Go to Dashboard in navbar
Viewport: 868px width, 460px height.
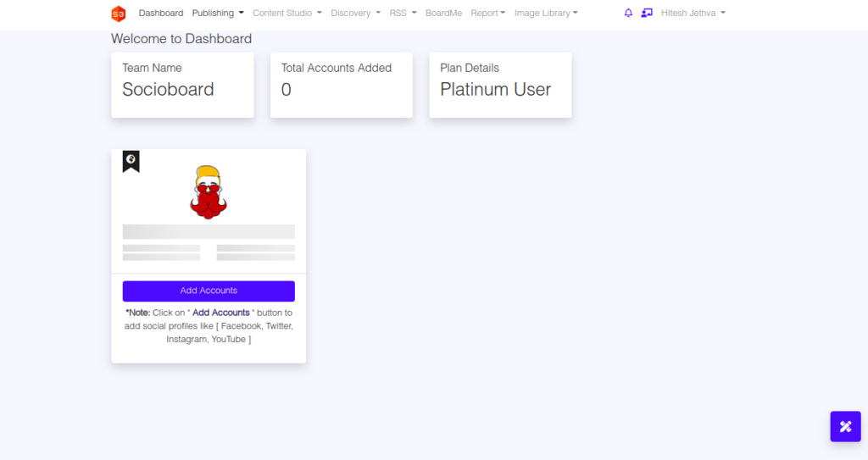tap(161, 13)
